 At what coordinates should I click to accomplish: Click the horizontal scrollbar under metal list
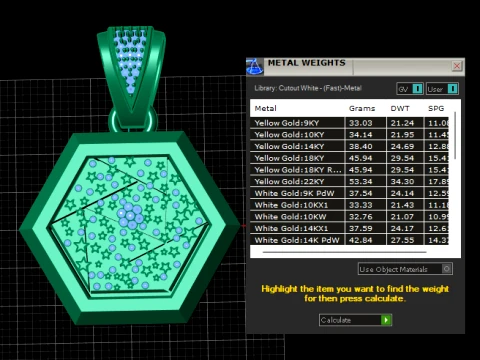(x=344, y=252)
